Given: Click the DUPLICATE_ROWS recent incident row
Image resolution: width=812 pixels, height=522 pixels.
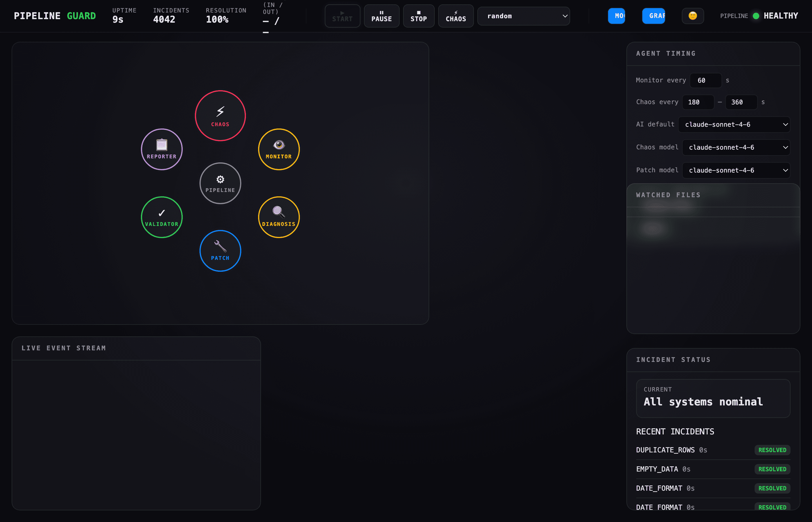Looking at the screenshot, I should pos(713,450).
